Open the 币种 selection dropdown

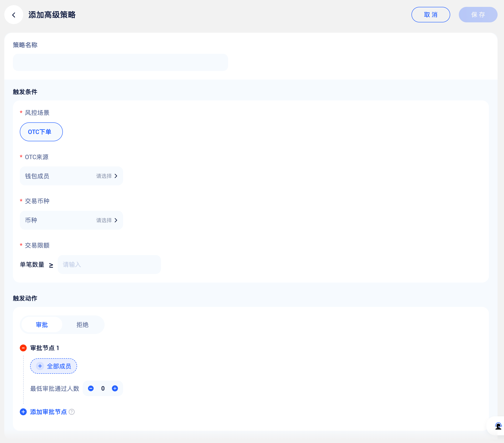(x=71, y=220)
